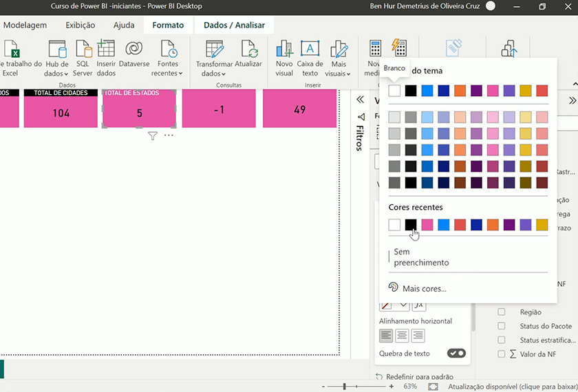The height and width of the screenshot is (392, 578).
Task: Check the Status do Pacote checkbox
Action: [x=502, y=326]
